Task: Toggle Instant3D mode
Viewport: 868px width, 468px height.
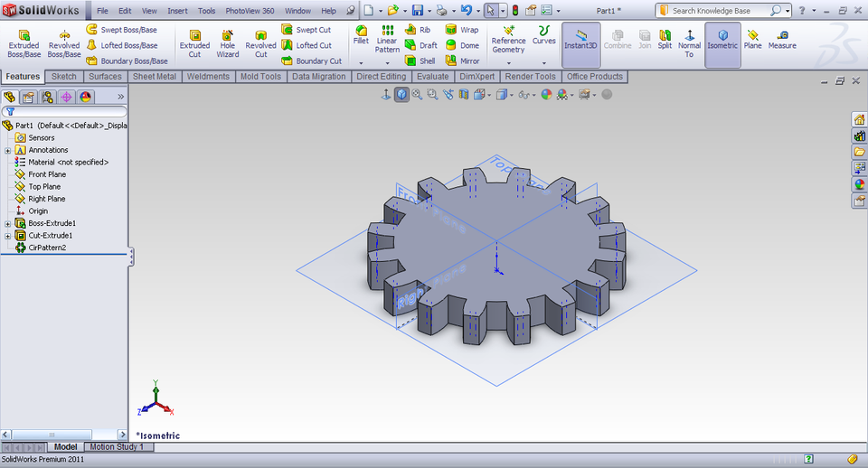Action: (x=580, y=39)
